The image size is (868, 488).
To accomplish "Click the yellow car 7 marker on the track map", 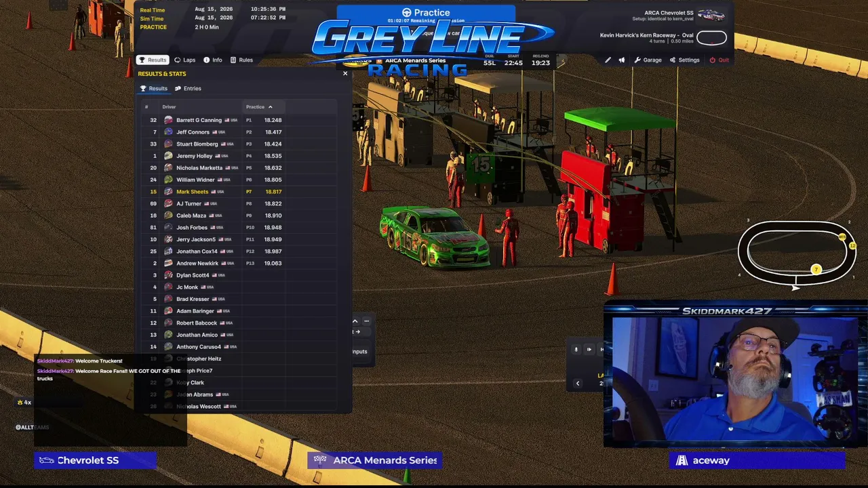I will [x=816, y=270].
